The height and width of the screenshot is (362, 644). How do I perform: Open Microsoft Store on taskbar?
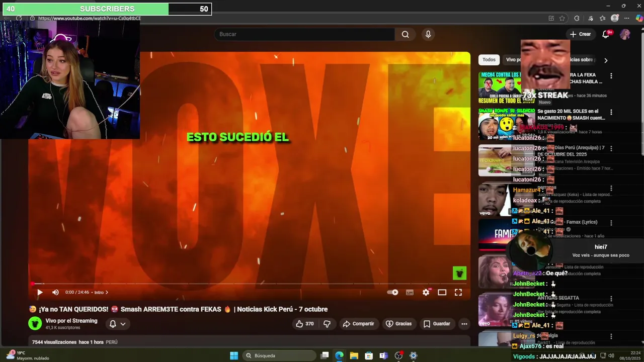369,355
